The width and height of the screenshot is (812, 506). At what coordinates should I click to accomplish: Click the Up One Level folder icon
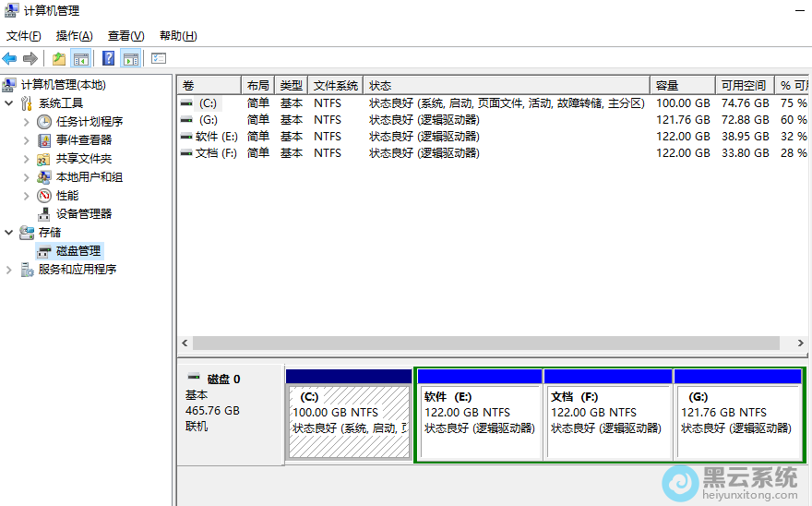(x=59, y=59)
